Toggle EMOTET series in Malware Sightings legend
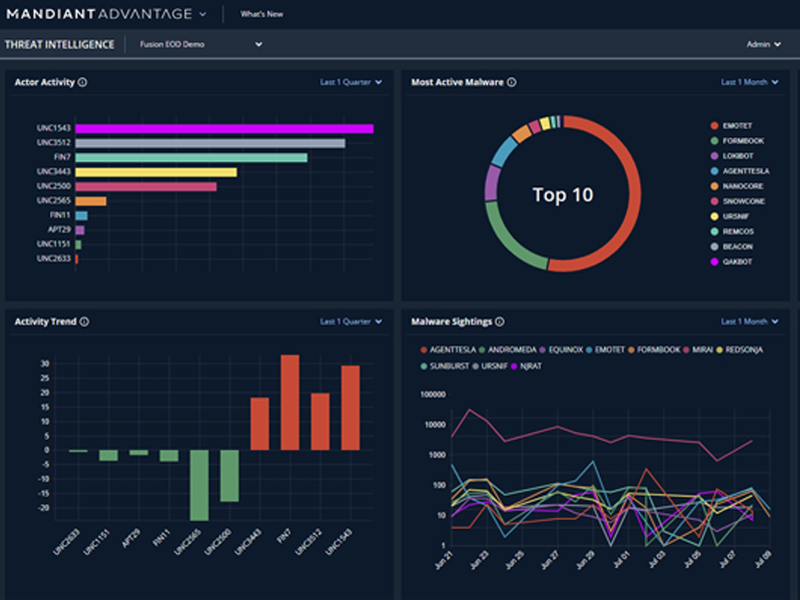The height and width of the screenshot is (600, 800). point(606,350)
